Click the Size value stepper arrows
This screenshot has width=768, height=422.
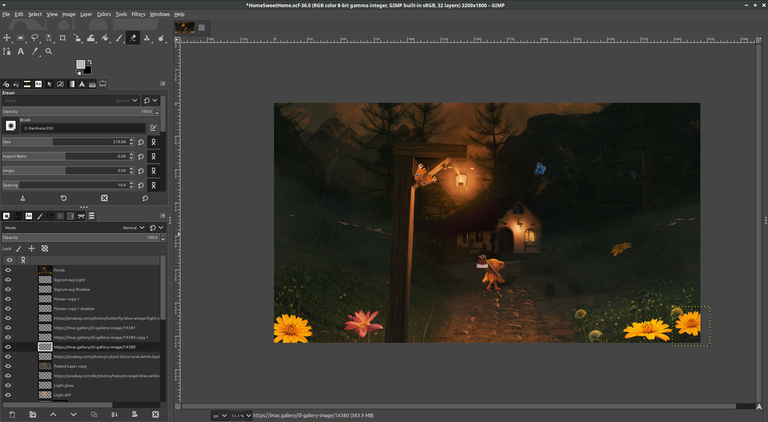(131, 142)
